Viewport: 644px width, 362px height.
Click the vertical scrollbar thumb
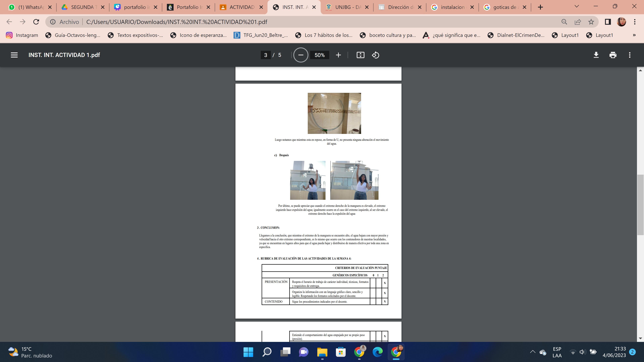click(x=640, y=205)
